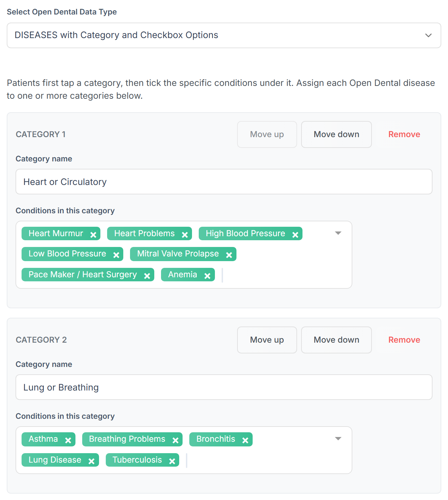The image size is (448, 500).
Task: Click the High Blood Pressure tag label
Action: pyautogui.click(x=246, y=233)
